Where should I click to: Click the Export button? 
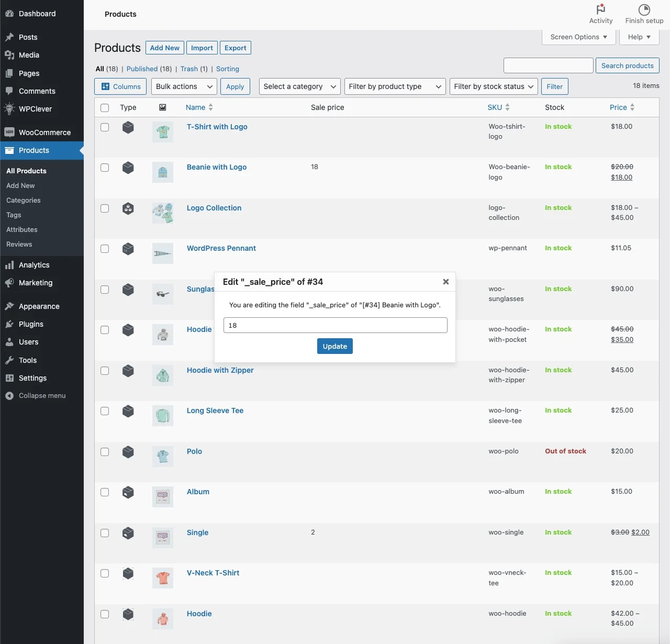pyautogui.click(x=236, y=48)
